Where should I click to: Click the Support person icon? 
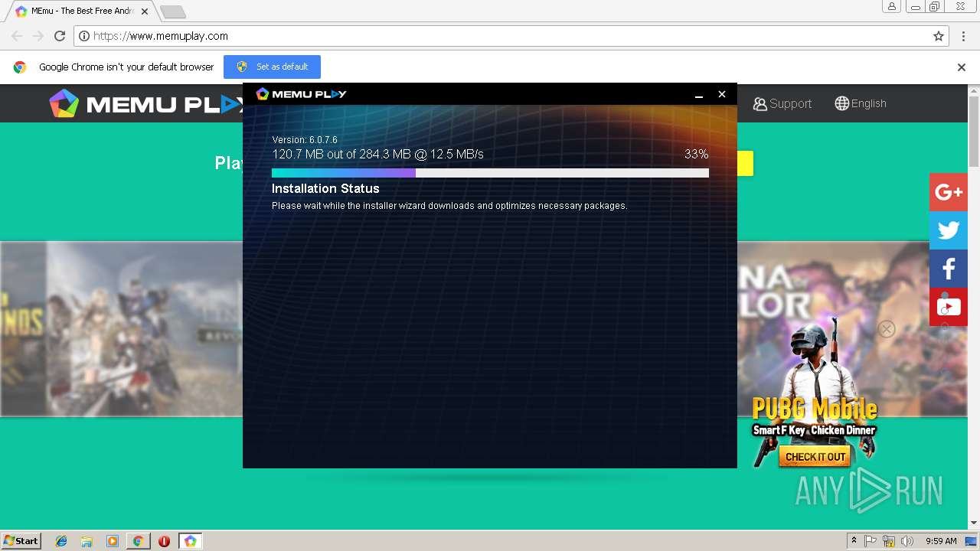759,104
